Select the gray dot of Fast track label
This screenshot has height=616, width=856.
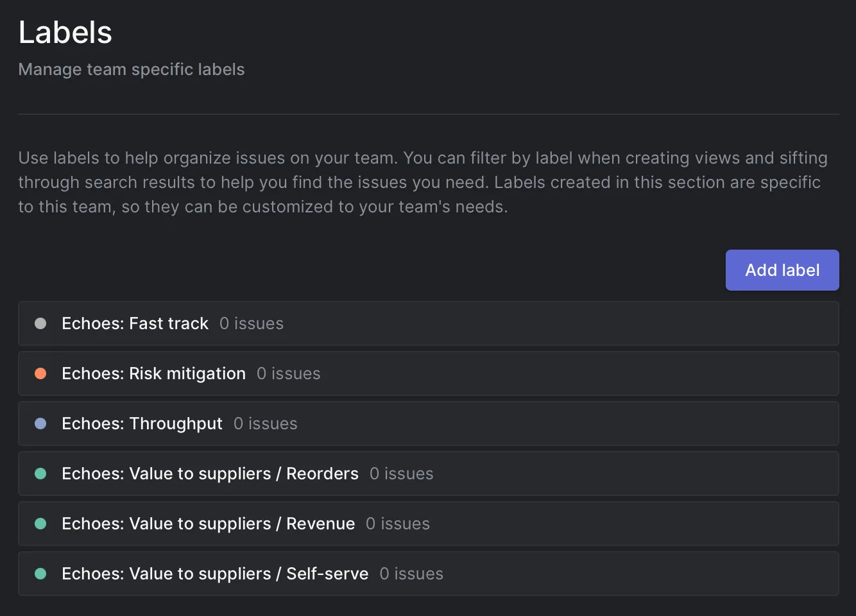(40, 323)
